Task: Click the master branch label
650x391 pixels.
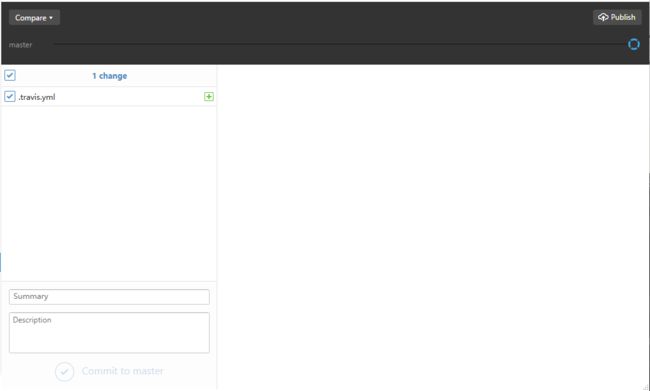Action: (20, 45)
